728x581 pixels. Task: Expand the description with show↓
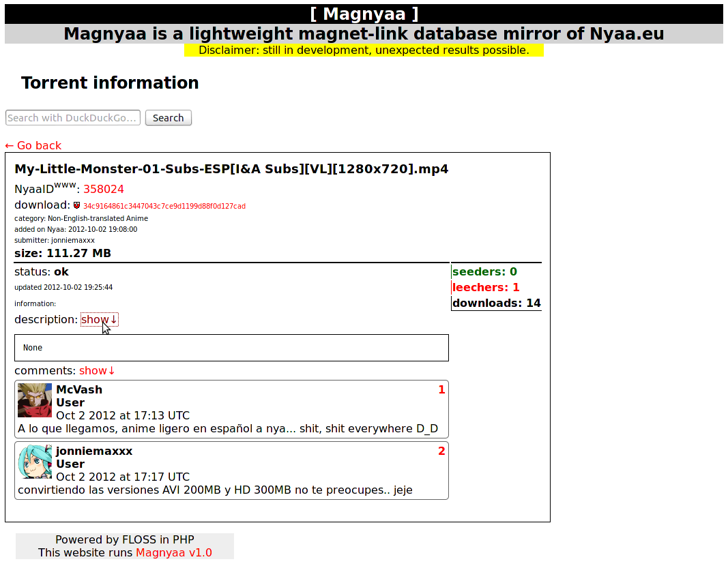point(100,320)
